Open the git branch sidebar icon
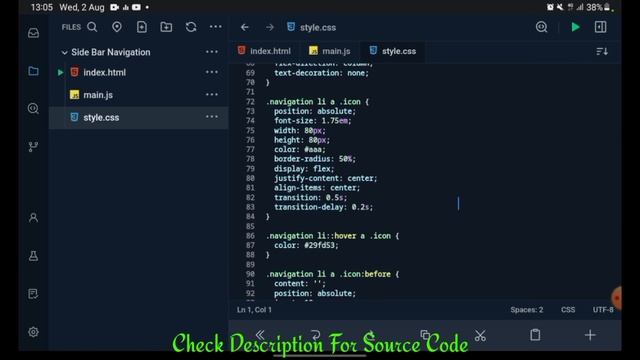This screenshot has height=360, width=640. pos(33,147)
